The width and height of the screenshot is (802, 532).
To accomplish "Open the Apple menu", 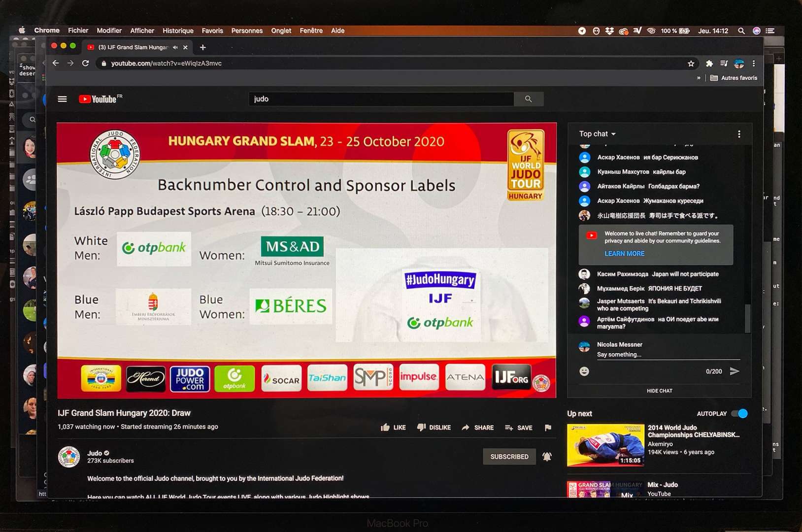I will click(22, 31).
